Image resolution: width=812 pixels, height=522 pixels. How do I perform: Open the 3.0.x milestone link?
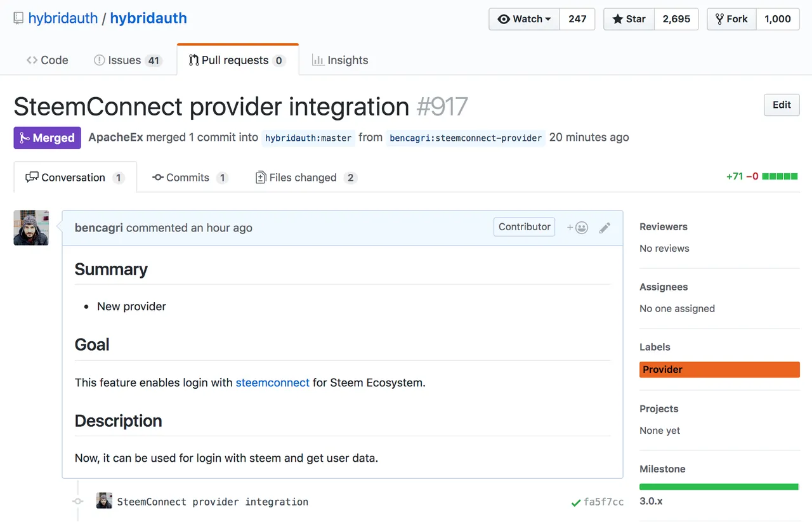tap(652, 501)
